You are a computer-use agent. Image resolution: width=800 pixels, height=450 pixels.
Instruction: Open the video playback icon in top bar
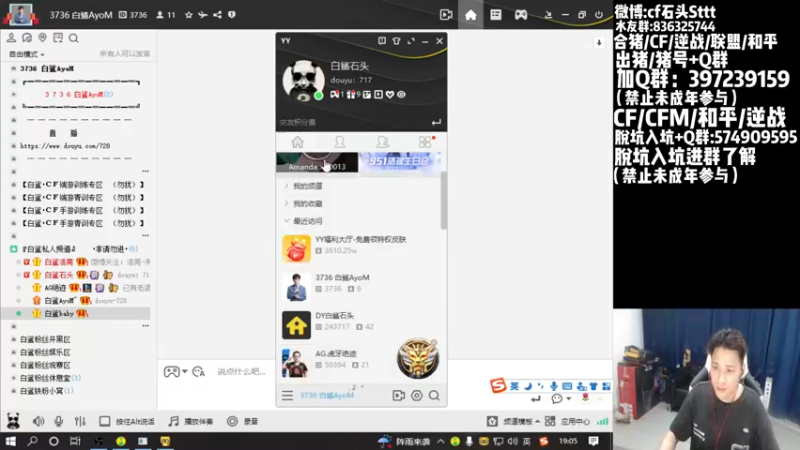(x=446, y=15)
